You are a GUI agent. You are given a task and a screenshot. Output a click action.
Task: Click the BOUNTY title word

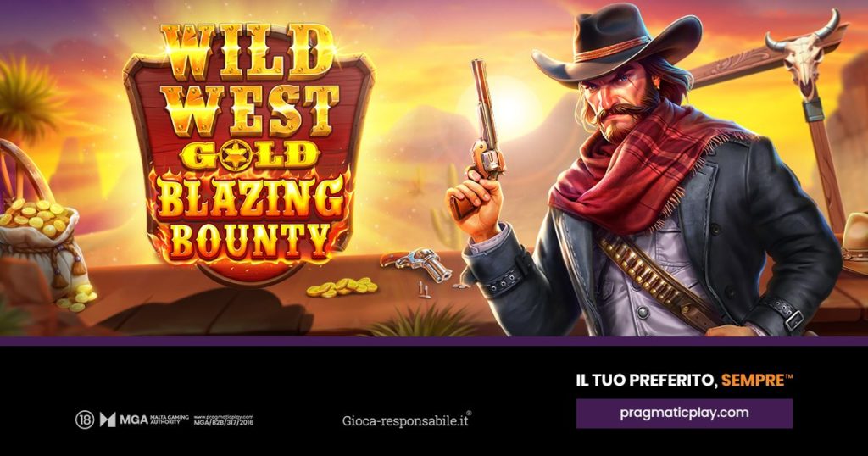click(248, 241)
